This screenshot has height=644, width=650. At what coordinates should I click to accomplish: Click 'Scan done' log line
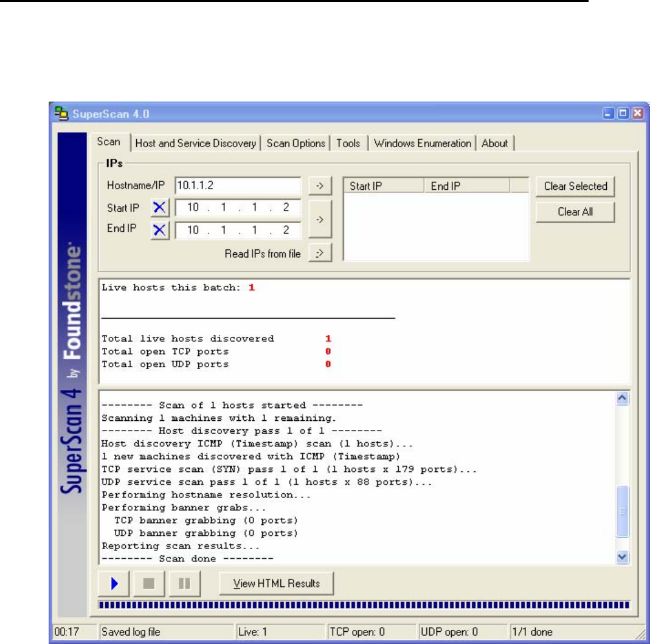pos(187,559)
